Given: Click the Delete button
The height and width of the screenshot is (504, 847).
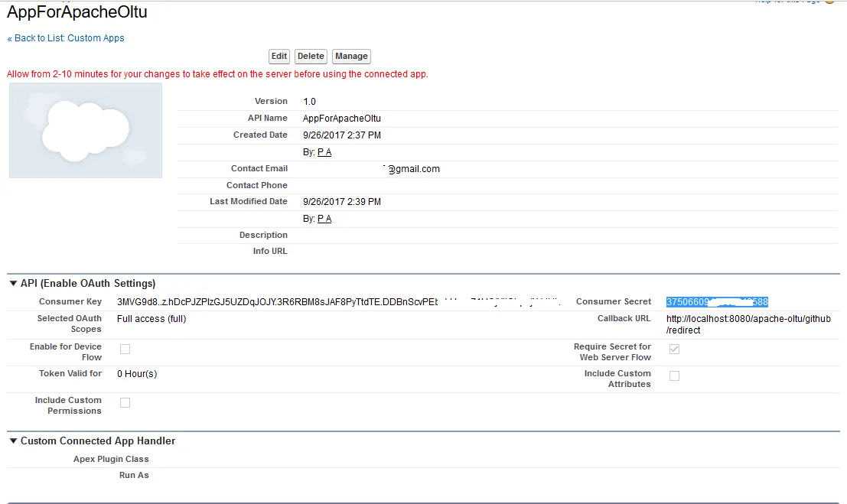Looking at the screenshot, I should tap(311, 56).
